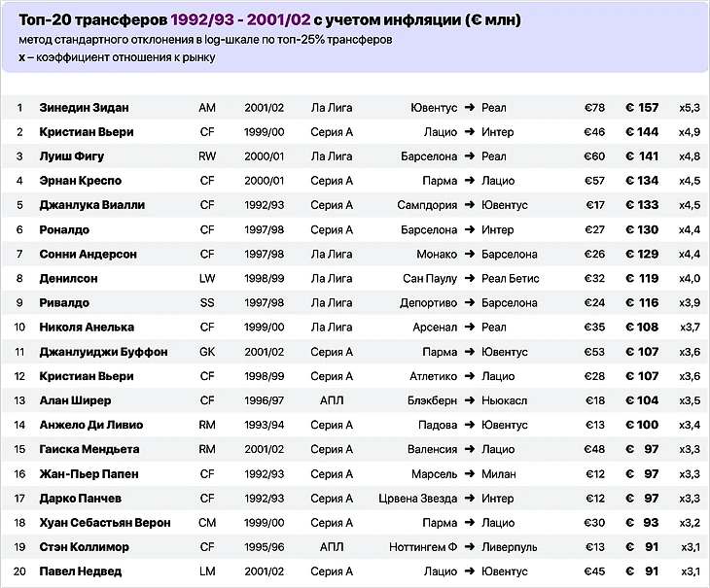This screenshot has height=588, width=710.
Task: Click the subtitle about метод стандартного отклонения
Action: pos(205,40)
